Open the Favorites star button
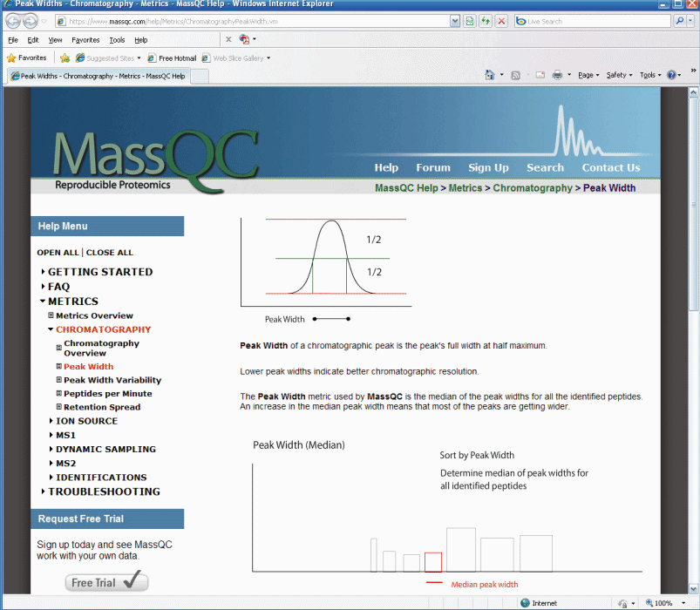Screen dimensions: 700x610 (x=27, y=58)
